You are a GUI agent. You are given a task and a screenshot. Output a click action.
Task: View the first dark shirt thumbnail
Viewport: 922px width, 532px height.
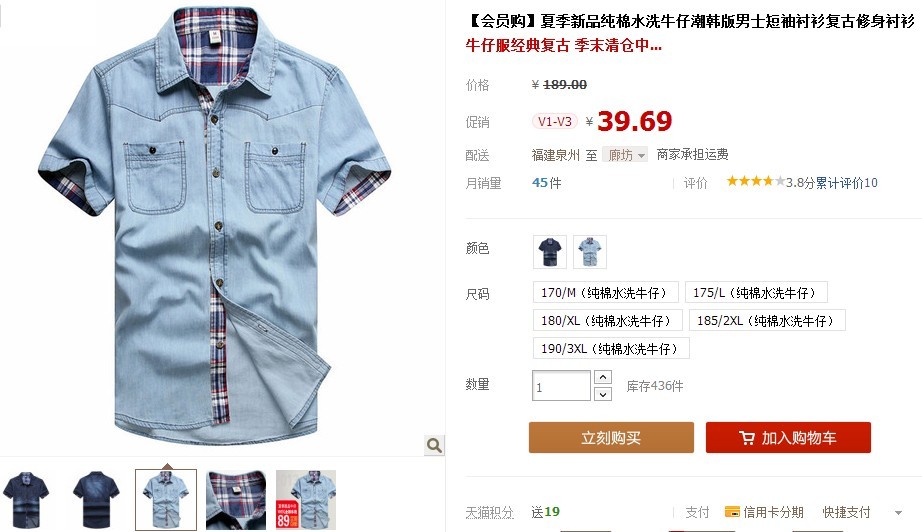(25, 500)
